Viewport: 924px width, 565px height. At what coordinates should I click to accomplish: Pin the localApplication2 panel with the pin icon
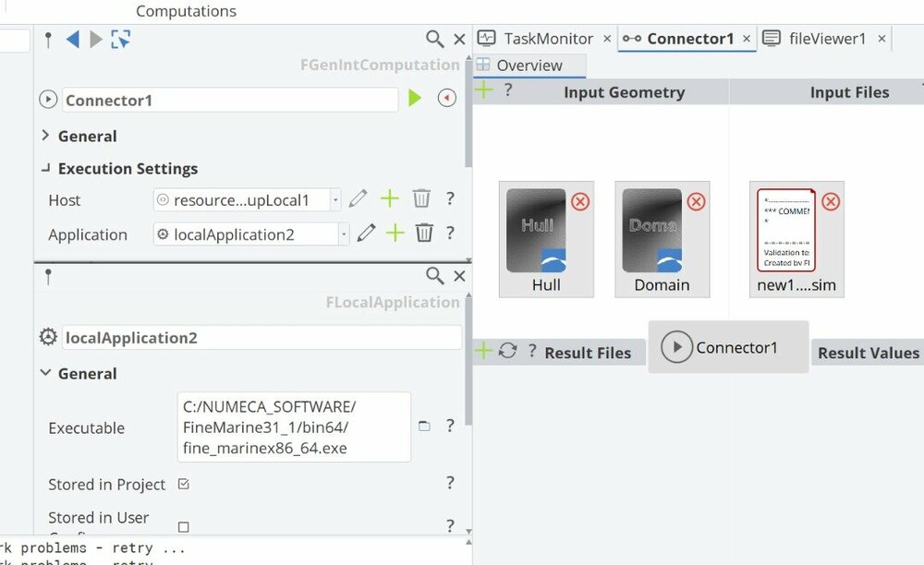coord(48,277)
